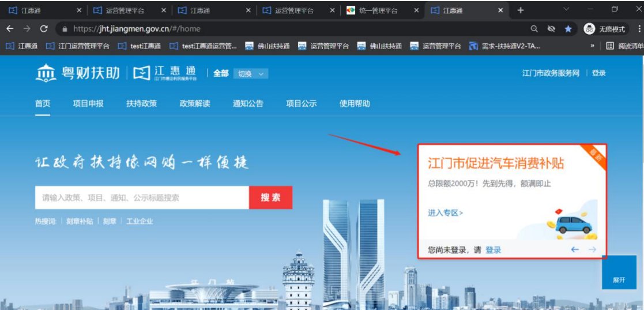Open the zoom magnifier icon in address bar
The image size is (644, 310).
pos(534,29)
